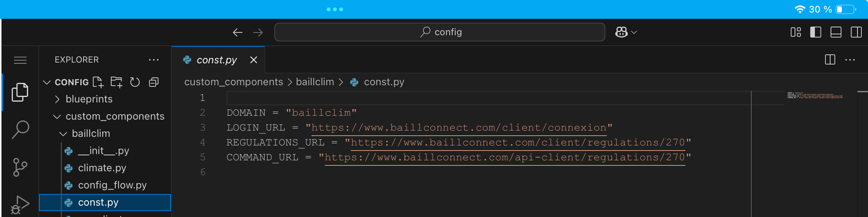Screen dimensions: 868x217
Task: Open the Source Control view
Action: 20,167
